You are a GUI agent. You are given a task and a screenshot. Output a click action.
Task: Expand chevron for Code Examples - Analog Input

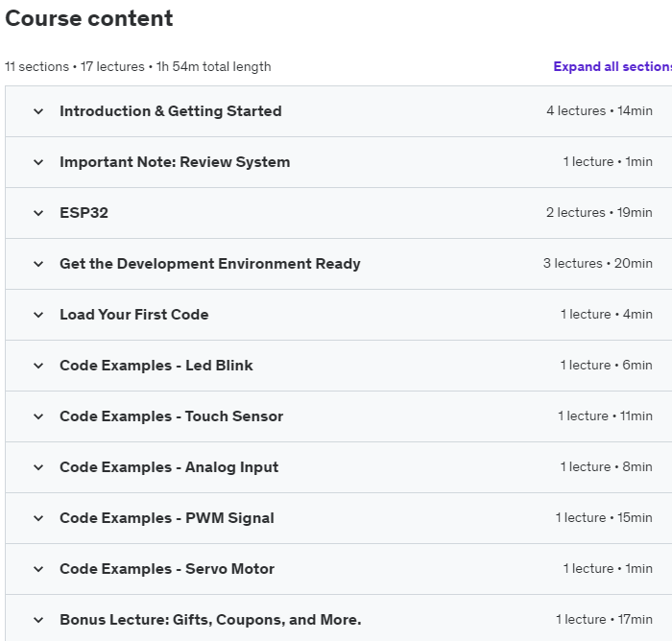click(x=38, y=467)
